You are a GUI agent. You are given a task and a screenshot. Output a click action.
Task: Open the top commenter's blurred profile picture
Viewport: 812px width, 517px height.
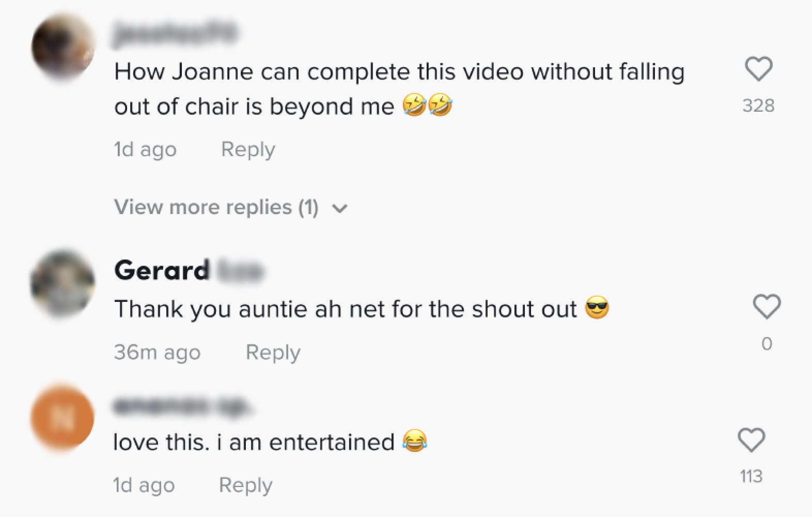(x=63, y=47)
